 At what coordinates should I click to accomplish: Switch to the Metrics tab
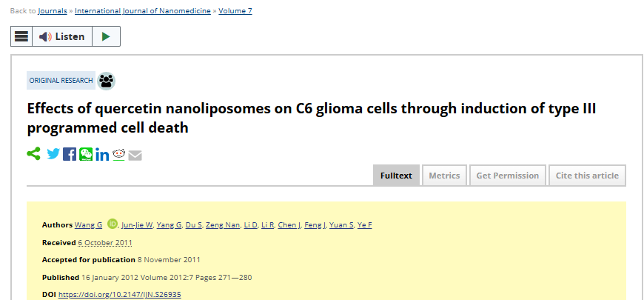point(444,176)
